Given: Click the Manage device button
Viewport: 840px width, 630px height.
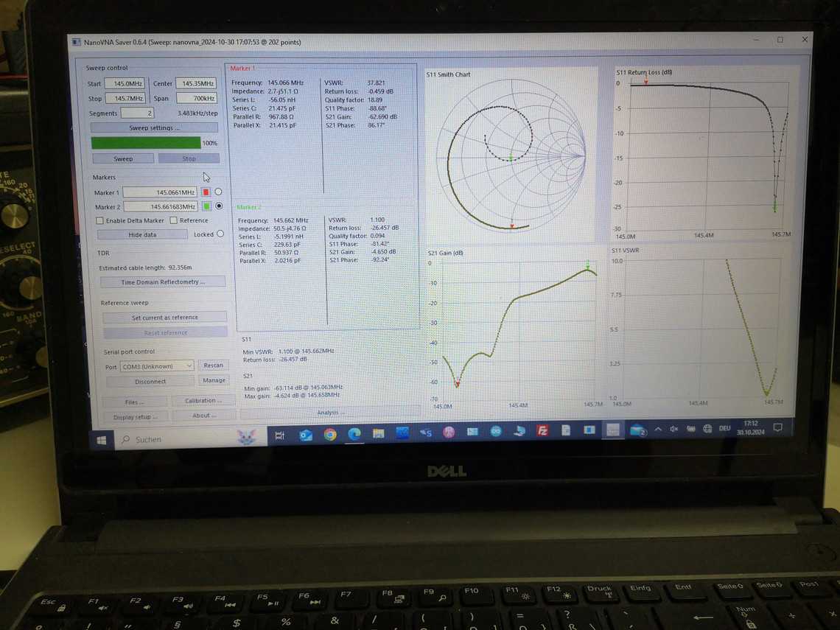Looking at the screenshot, I should click(214, 380).
